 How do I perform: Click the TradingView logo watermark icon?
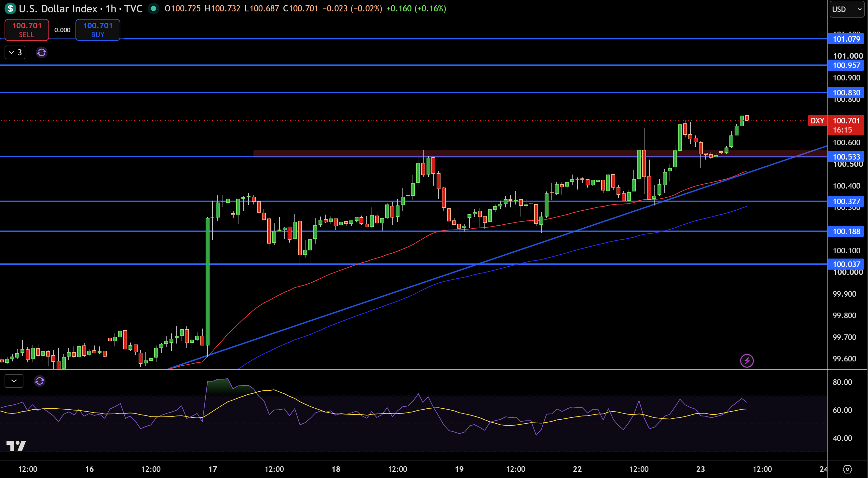coord(16,446)
